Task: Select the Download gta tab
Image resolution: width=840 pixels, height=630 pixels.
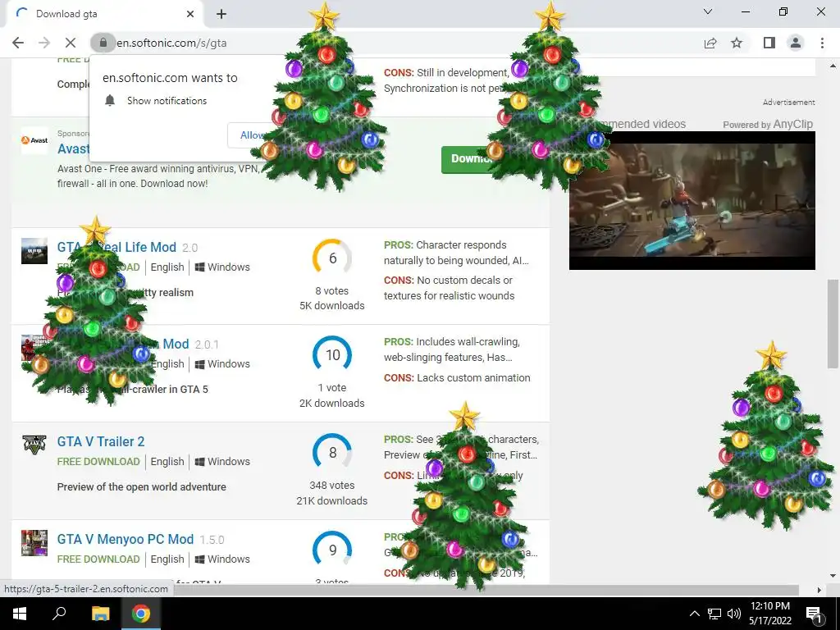Action: pyautogui.click(x=104, y=14)
